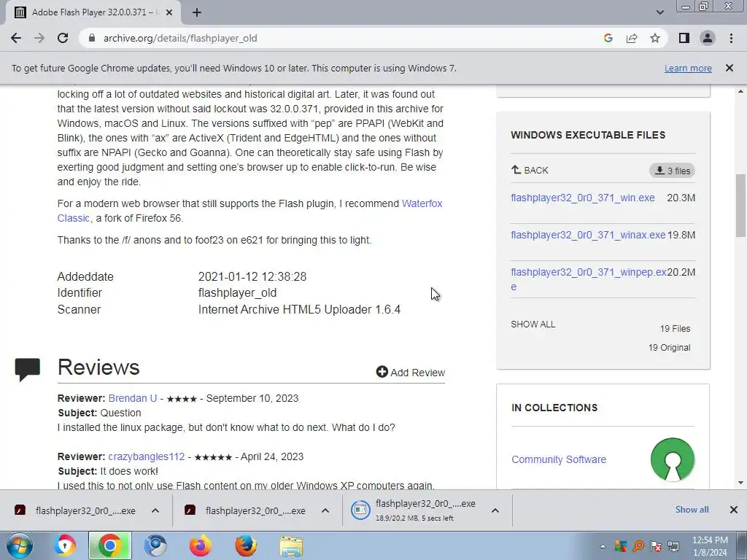Click the browser forward arrow
This screenshot has height=560, width=747.
(x=39, y=38)
